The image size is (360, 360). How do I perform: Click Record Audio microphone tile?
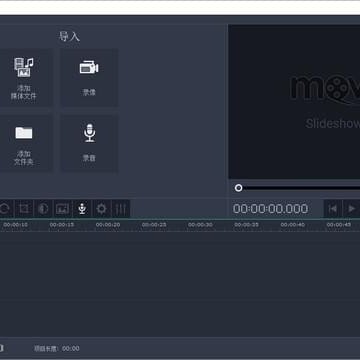coord(89,143)
